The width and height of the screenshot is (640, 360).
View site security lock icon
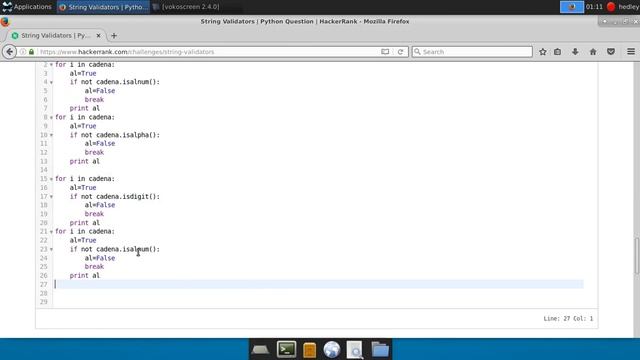tap(31, 52)
